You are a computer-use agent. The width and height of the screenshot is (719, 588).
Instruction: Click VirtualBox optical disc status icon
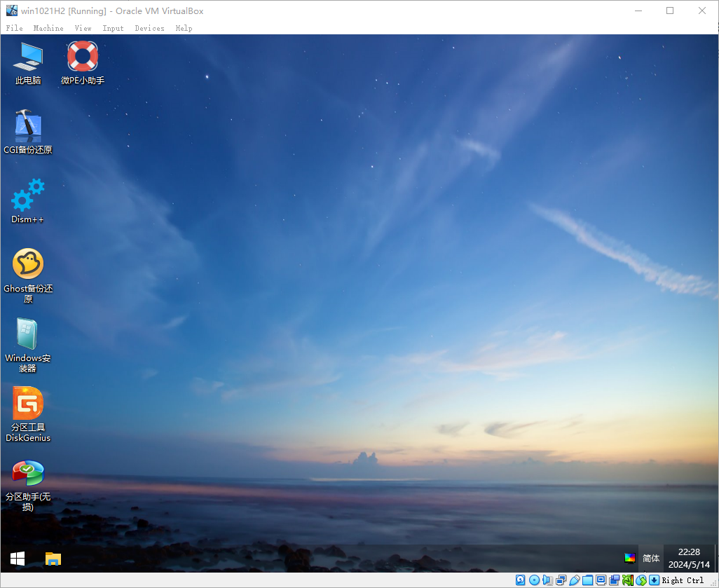(534, 580)
